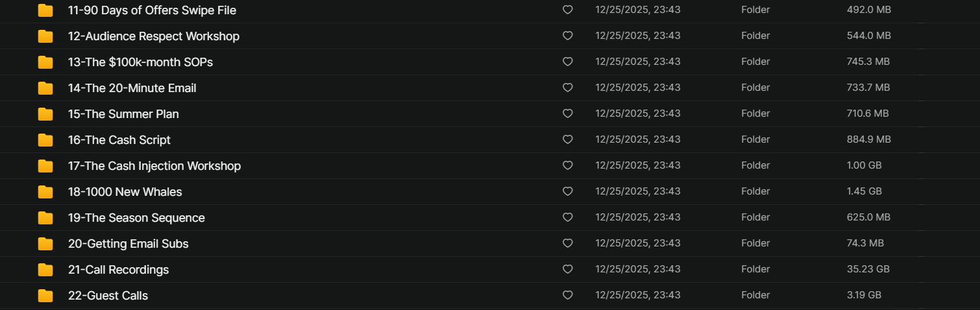
Task: Mark 19-The Season Sequence as favorite
Action: coord(567,217)
